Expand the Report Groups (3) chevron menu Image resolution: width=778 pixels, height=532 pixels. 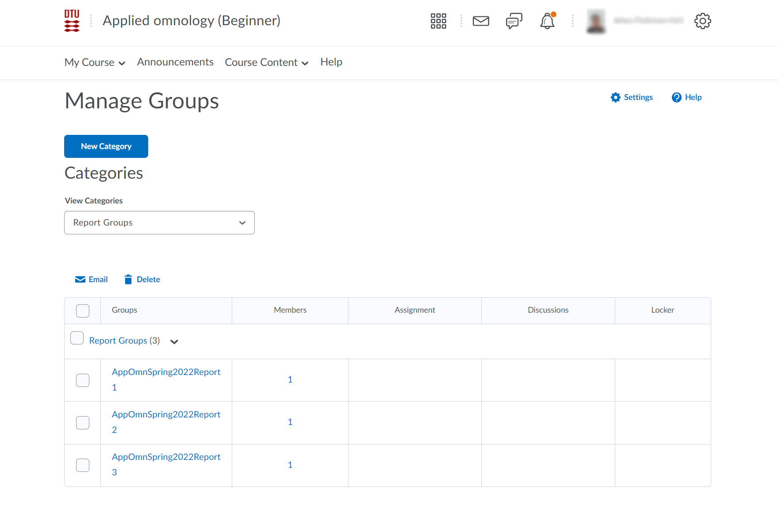(x=174, y=341)
